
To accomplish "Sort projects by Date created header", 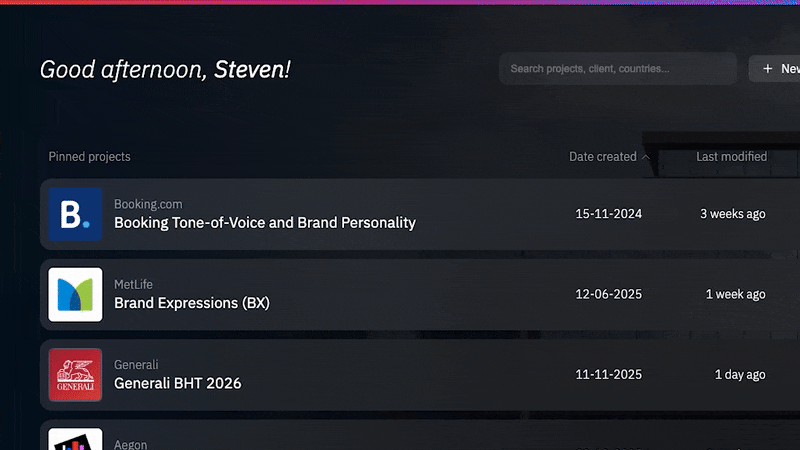I will (602, 157).
